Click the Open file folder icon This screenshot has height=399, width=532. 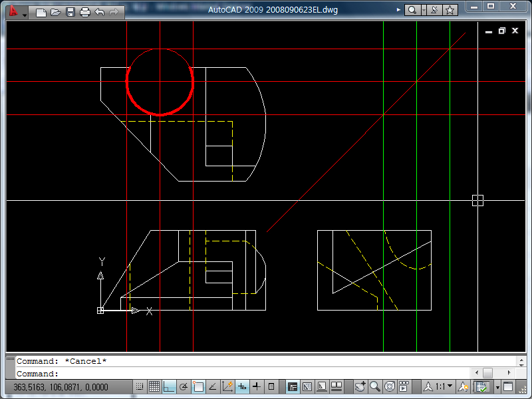point(56,12)
